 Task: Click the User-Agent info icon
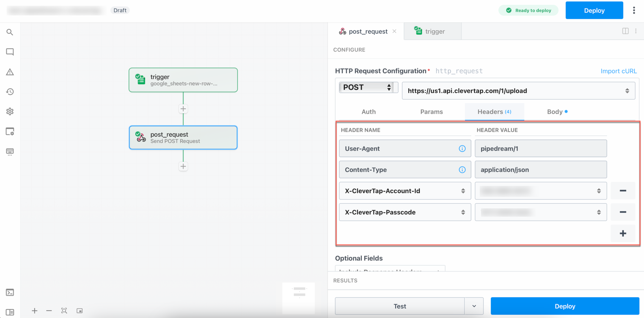(x=462, y=148)
